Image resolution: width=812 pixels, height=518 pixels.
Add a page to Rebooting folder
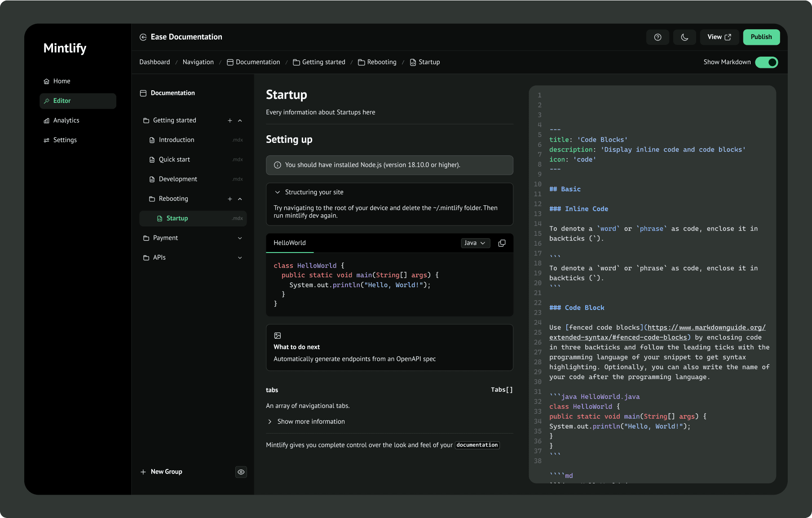pos(230,199)
